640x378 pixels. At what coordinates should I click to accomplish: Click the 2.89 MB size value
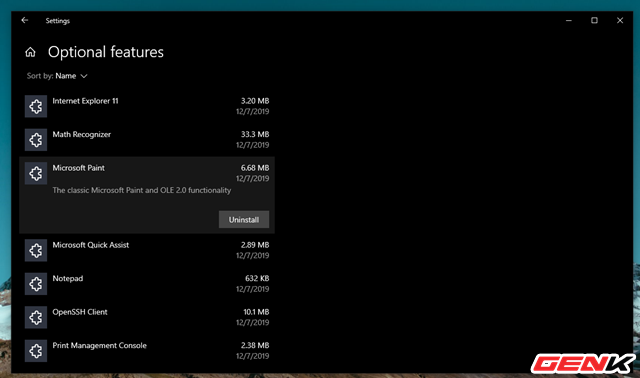tap(255, 245)
